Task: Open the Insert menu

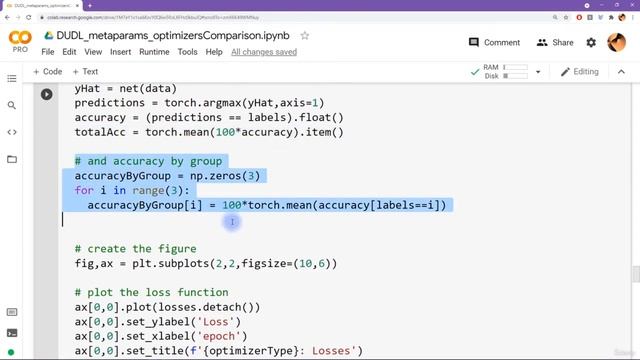Action: click(x=120, y=52)
